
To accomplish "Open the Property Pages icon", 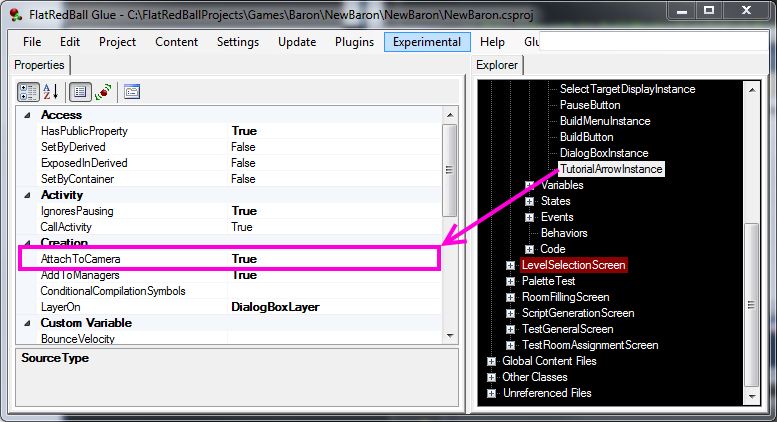I will (132, 92).
